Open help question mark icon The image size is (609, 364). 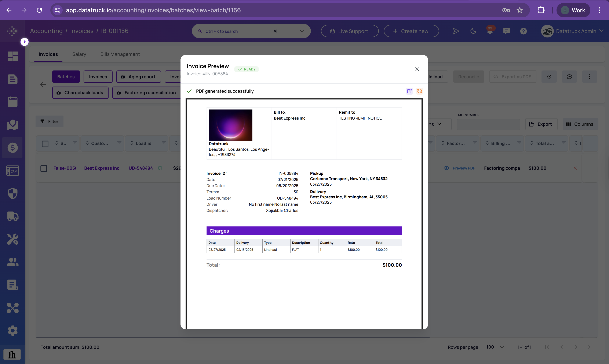pos(523,31)
